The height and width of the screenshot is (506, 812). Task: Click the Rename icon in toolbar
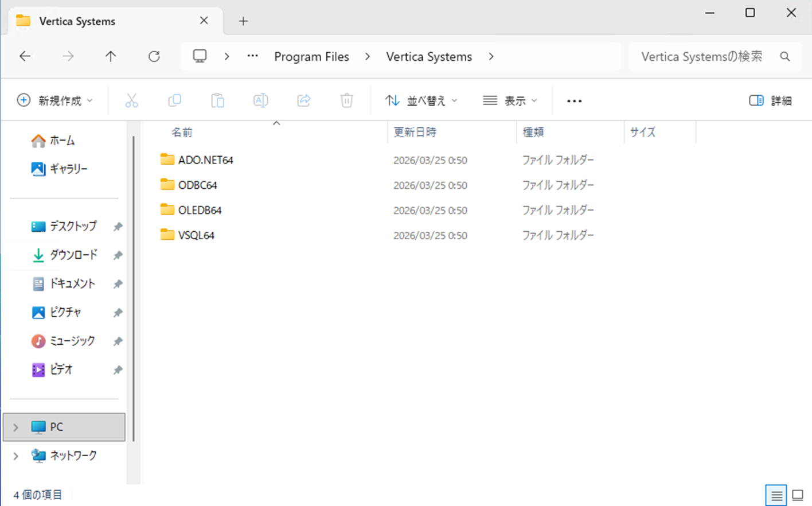pos(260,101)
